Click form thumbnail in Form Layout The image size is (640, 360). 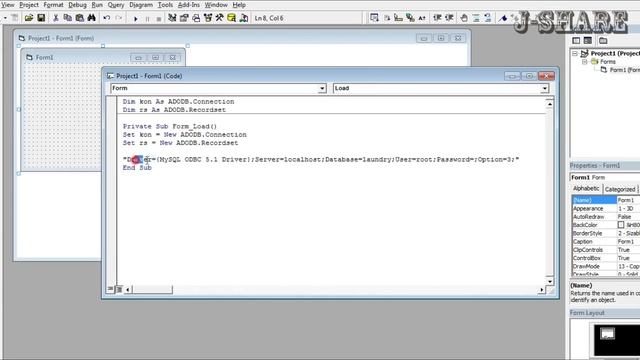(x=607, y=334)
